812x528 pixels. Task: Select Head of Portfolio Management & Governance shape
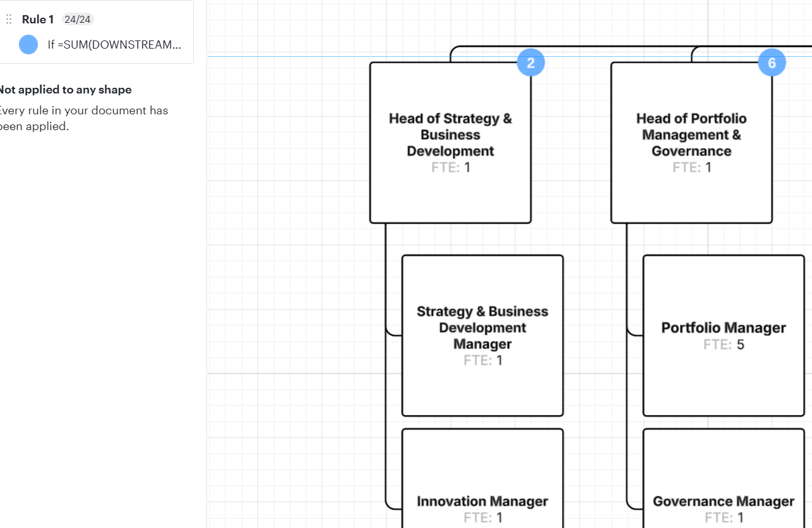(691, 143)
